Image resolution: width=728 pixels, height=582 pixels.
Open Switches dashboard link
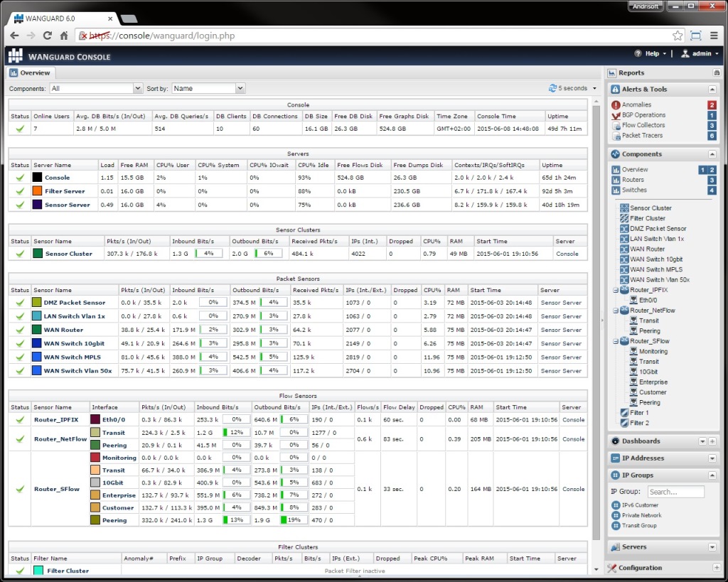tap(634, 190)
